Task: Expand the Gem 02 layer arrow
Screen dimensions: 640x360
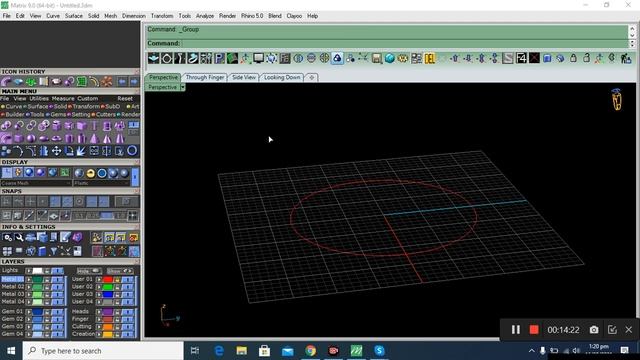Action: [29, 319]
